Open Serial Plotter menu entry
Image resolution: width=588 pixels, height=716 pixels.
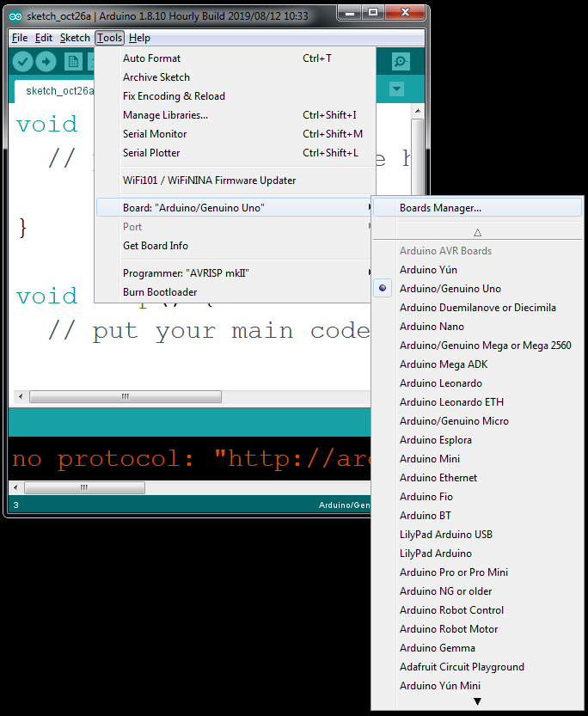[x=235, y=153]
